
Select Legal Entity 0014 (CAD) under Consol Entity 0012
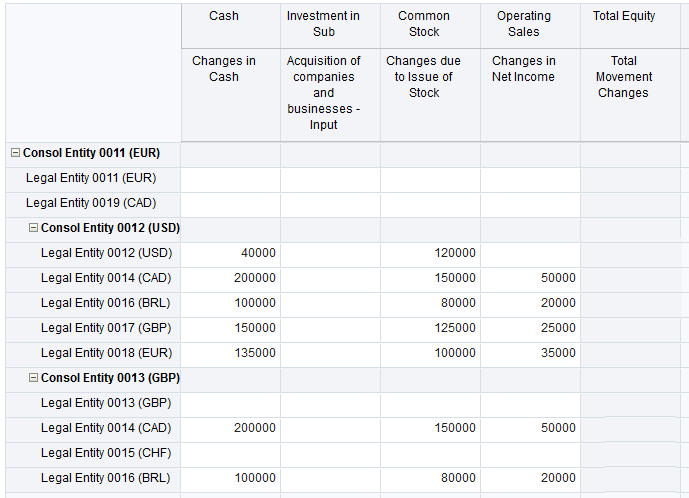click(x=106, y=278)
